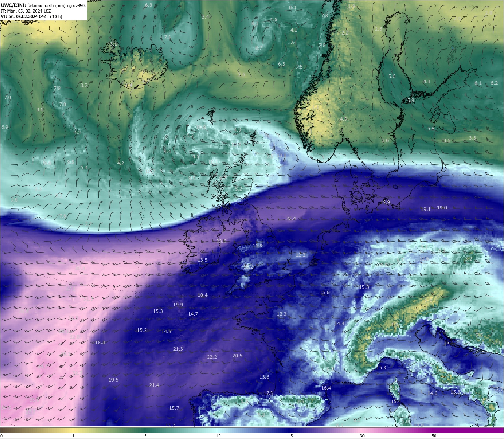Click the 3.7 value label
504x439 pixels.
[84, 85]
